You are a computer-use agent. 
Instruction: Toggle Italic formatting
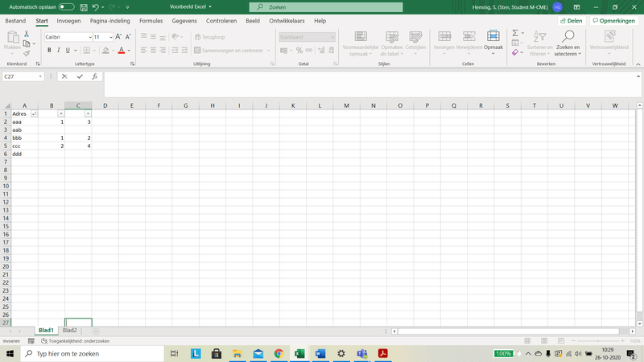coord(58,50)
